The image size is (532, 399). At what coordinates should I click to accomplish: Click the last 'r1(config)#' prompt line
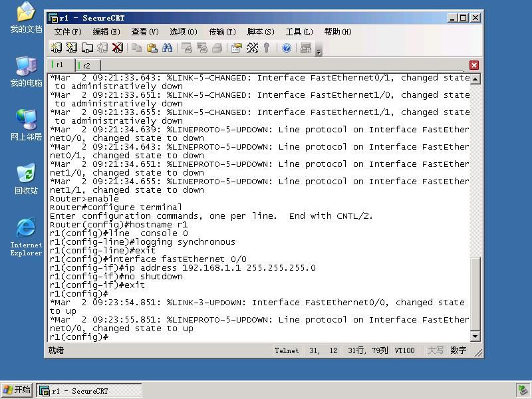[x=78, y=336]
